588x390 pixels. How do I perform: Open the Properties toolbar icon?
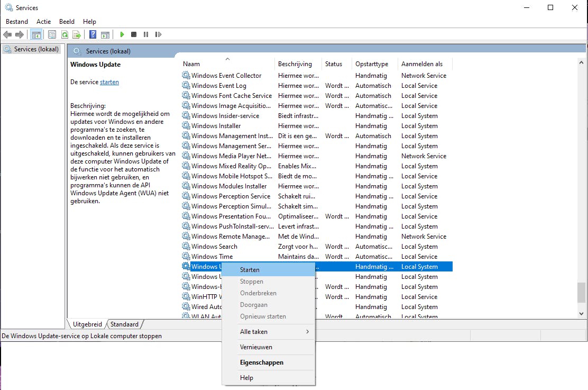(x=52, y=34)
